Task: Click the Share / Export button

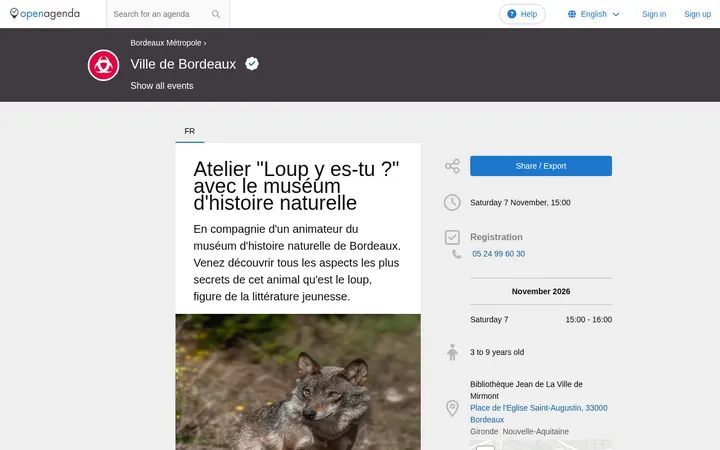Action: coord(541,166)
